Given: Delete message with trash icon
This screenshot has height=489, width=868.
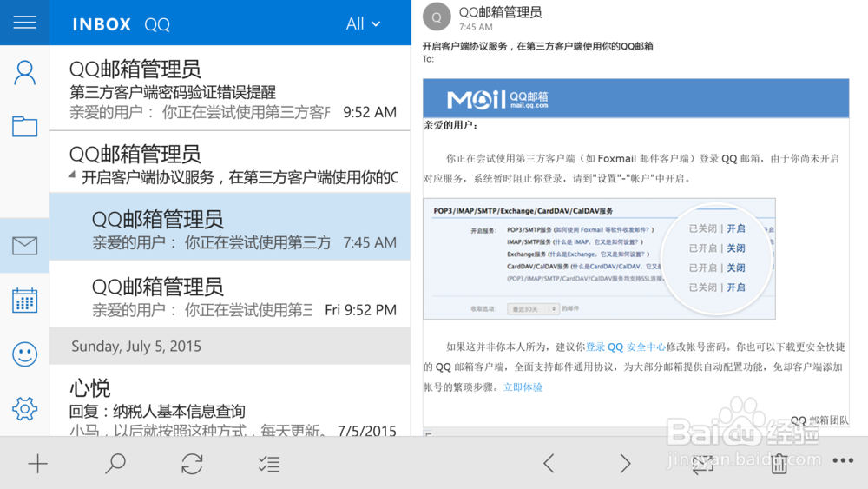Looking at the screenshot, I should 779,464.
